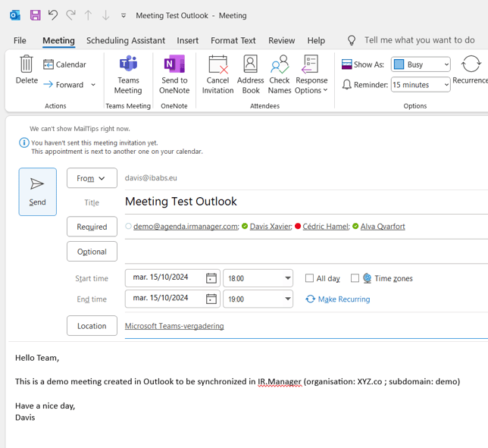488x448 pixels.
Task: Enable the All day checkbox
Action: [309, 278]
